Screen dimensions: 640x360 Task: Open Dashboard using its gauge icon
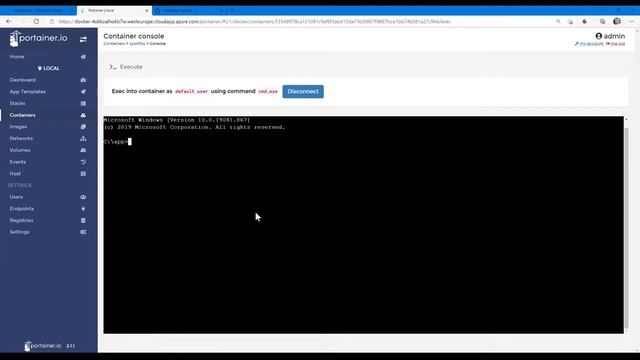pyautogui.click(x=83, y=80)
